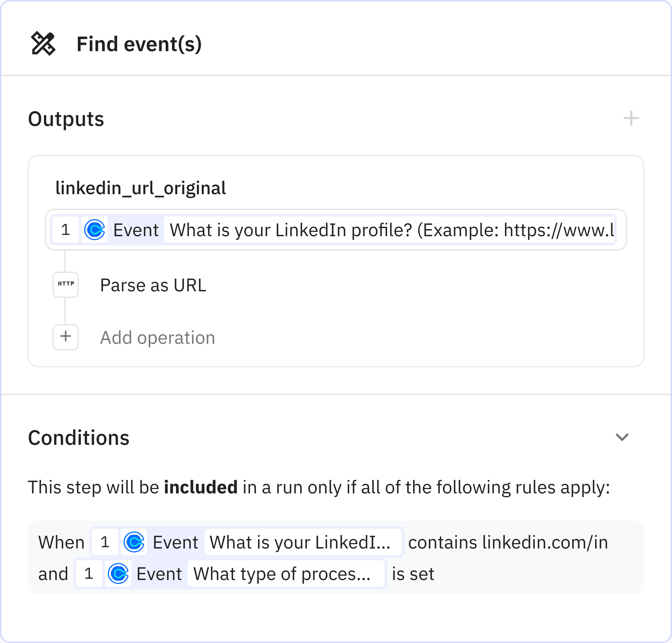Add a new output with the plus icon
The width and height of the screenshot is (672, 643).
pos(631,118)
